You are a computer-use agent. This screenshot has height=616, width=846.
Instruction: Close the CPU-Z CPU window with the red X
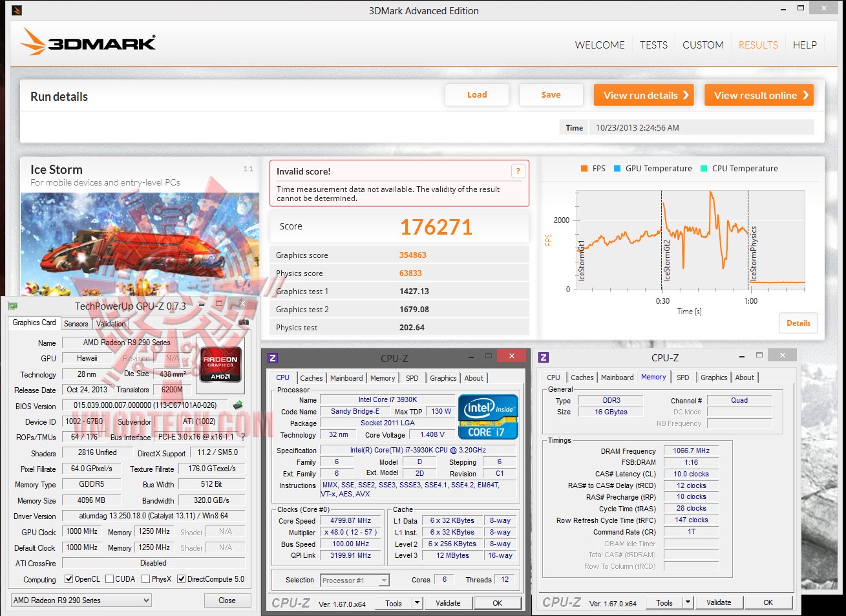(512, 356)
